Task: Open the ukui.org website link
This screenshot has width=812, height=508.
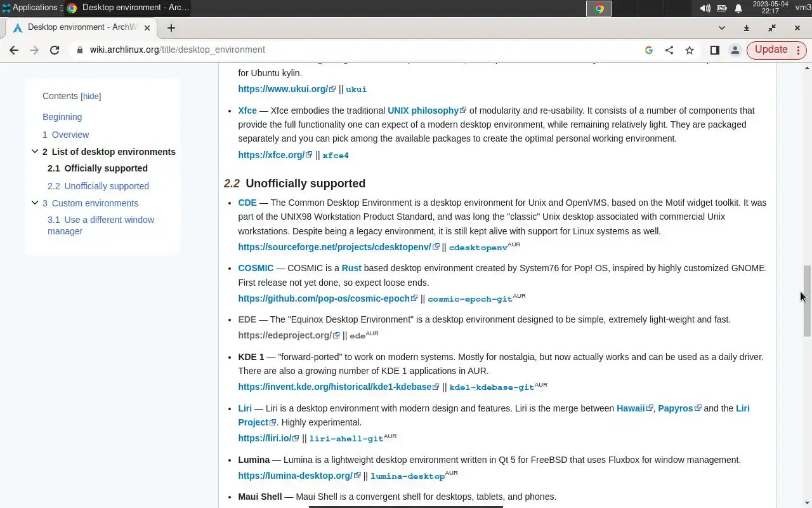Action: (x=287, y=89)
